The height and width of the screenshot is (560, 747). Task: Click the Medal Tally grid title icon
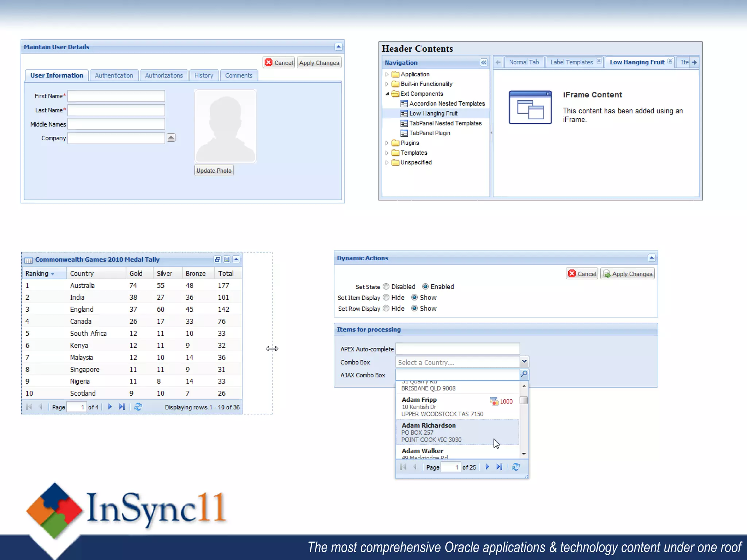click(28, 260)
